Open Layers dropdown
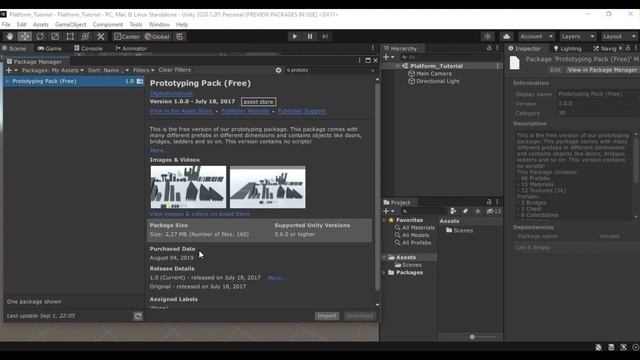The width and height of the screenshot is (640, 360). pos(578,36)
